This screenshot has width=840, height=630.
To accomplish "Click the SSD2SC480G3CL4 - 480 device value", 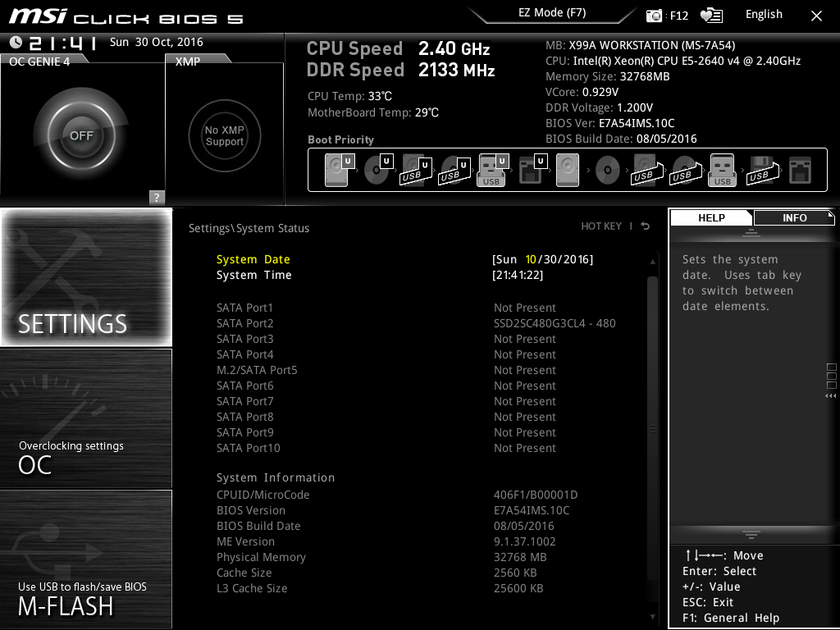I will (555, 323).
